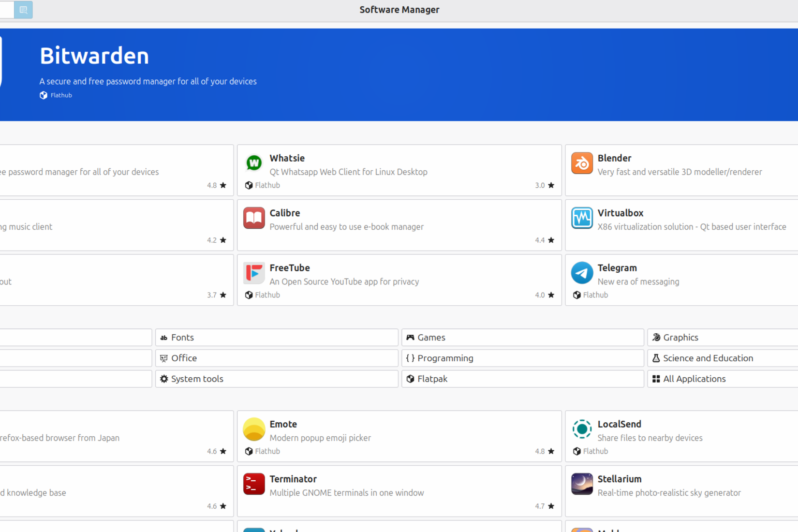
Task: Open the System tools category
Action: (277, 379)
